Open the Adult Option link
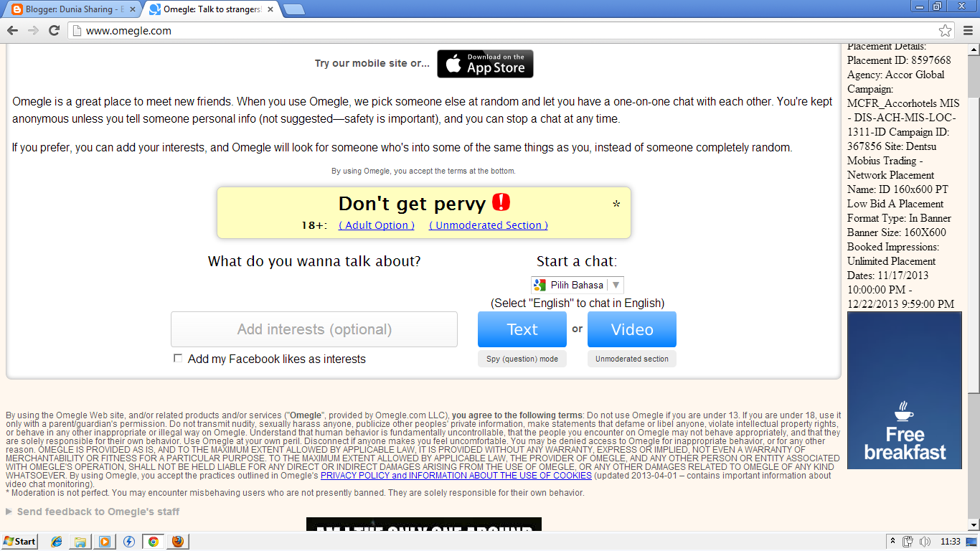Viewport: 980px width, 551px height. (377, 225)
